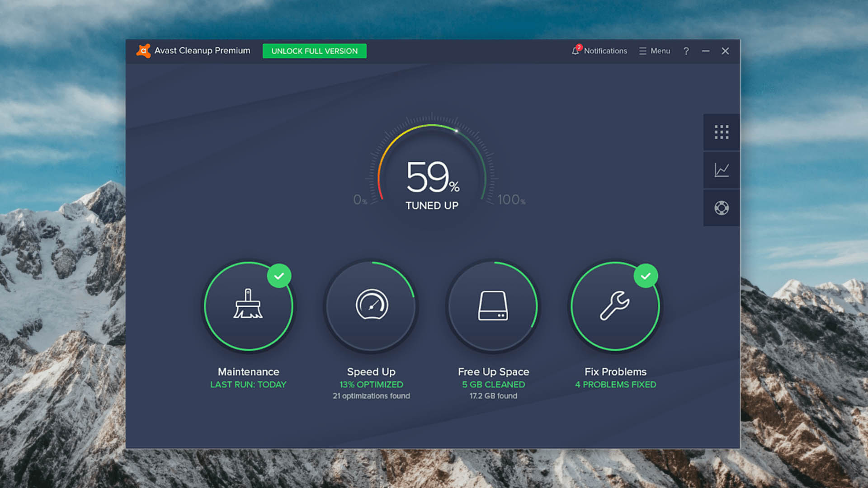Open the all functions grid icon
868x488 pixels.
[721, 132]
